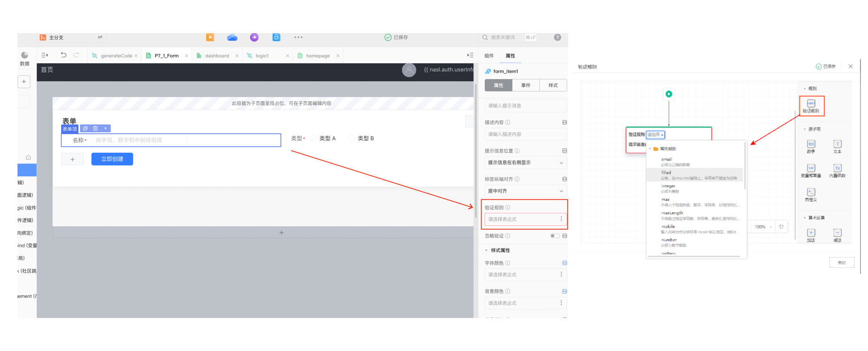
Task: Collapse the 算术运算 palette section
Action: pyautogui.click(x=805, y=218)
